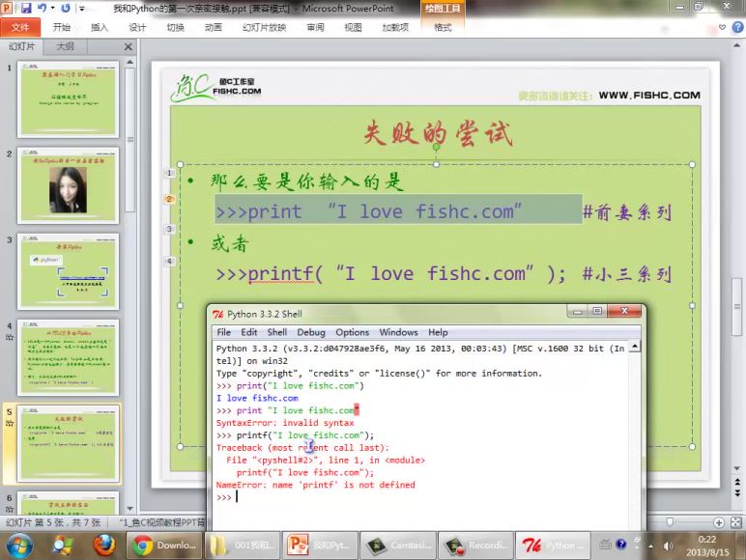Open the Debug menu in Python Shell
746x560 pixels.
pos(311,332)
